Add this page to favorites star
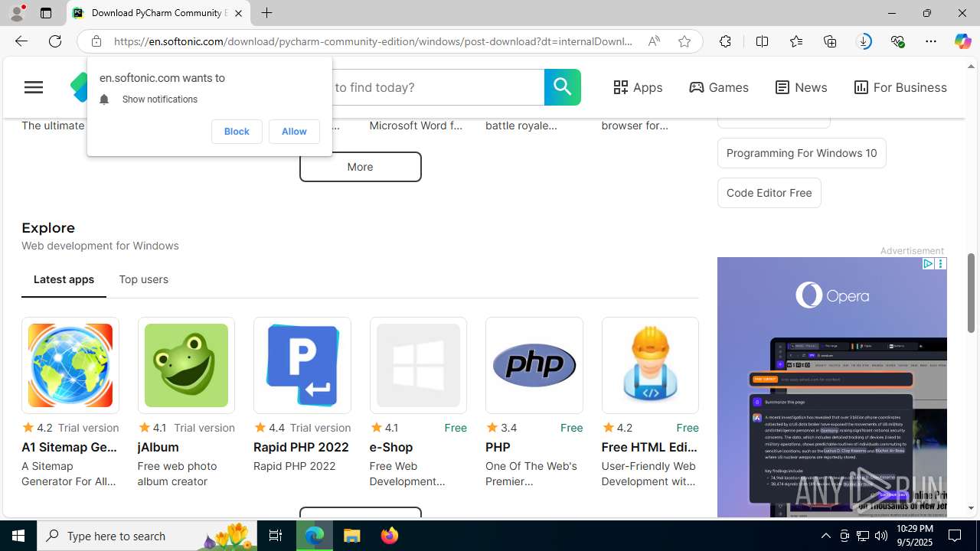This screenshot has width=980, height=551. coord(684,41)
